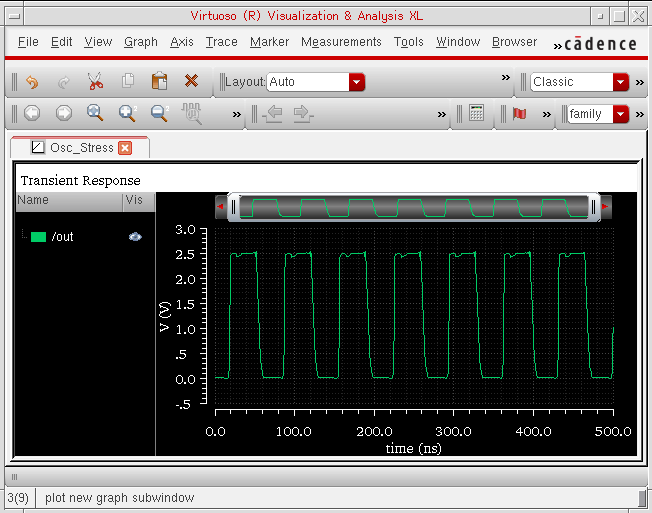This screenshot has width=652, height=513.
Task: Click the undo arrow icon
Action: pyautogui.click(x=32, y=82)
